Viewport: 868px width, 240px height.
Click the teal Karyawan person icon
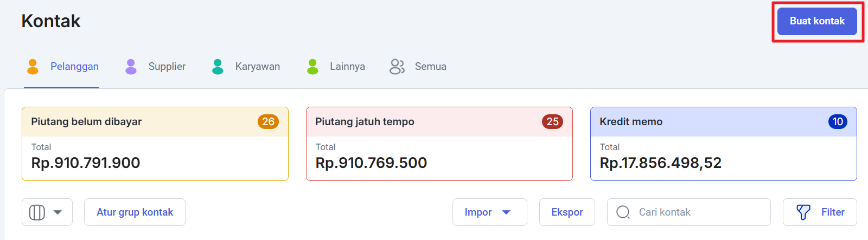coord(218,67)
